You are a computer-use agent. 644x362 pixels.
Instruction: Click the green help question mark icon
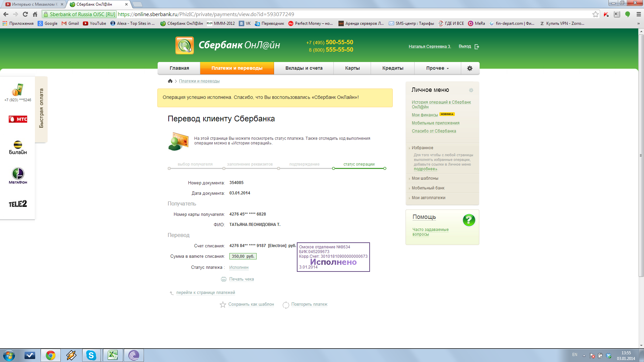[x=469, y=220]
